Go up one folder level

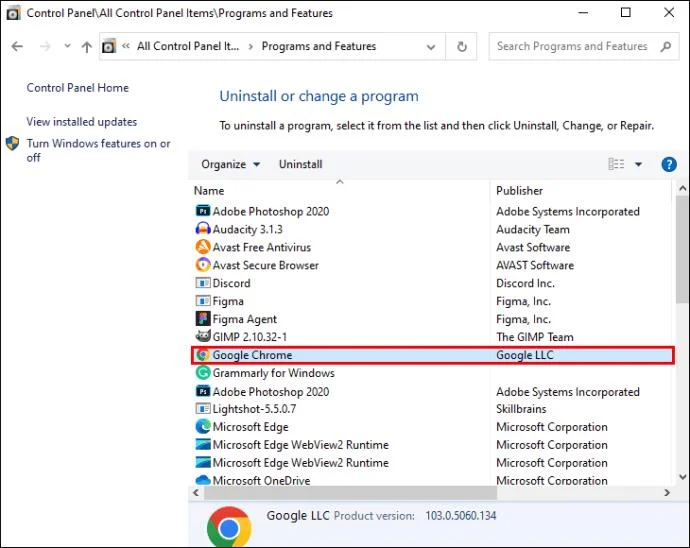[87, 47]
